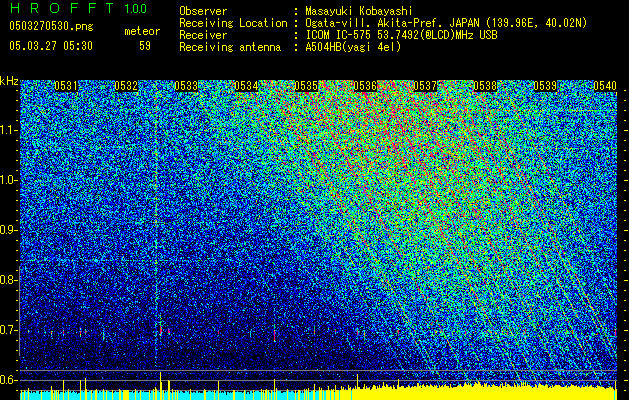Click the Receiving Location label
This screenshot has width=629, height=400.
[233, 23]
